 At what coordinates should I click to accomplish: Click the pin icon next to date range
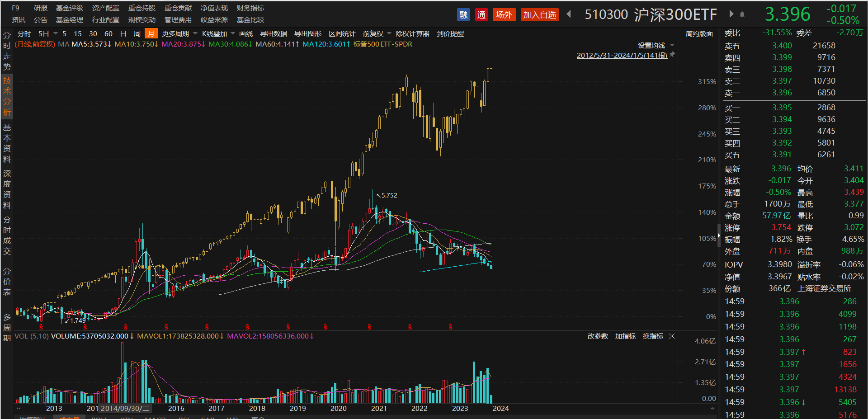tap(672, 55)
